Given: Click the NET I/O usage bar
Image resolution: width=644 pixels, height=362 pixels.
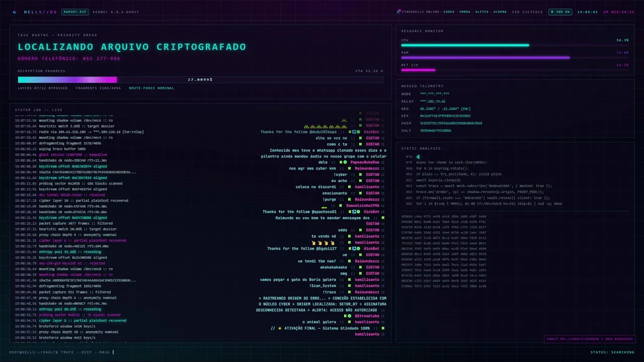Looking at the screenshot, I should [x=515, y=70].
